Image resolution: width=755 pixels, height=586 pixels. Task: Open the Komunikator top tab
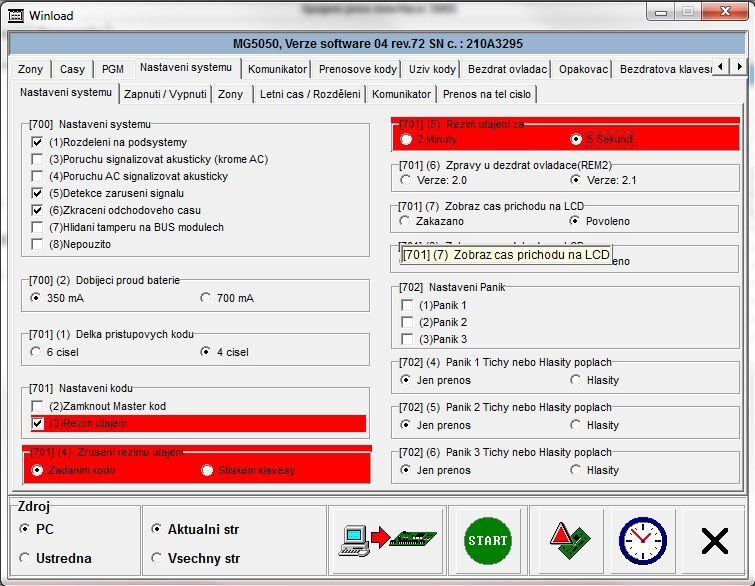(277, 69)
